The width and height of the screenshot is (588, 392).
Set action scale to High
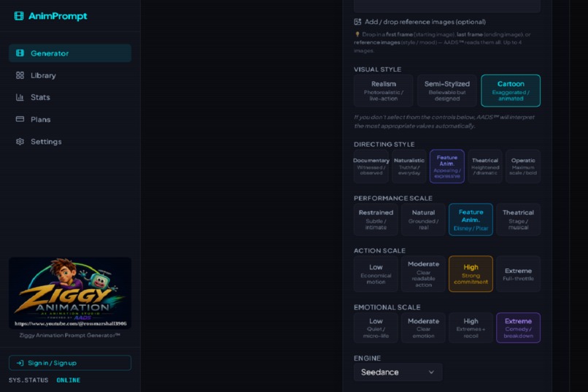tap(471, 274)
